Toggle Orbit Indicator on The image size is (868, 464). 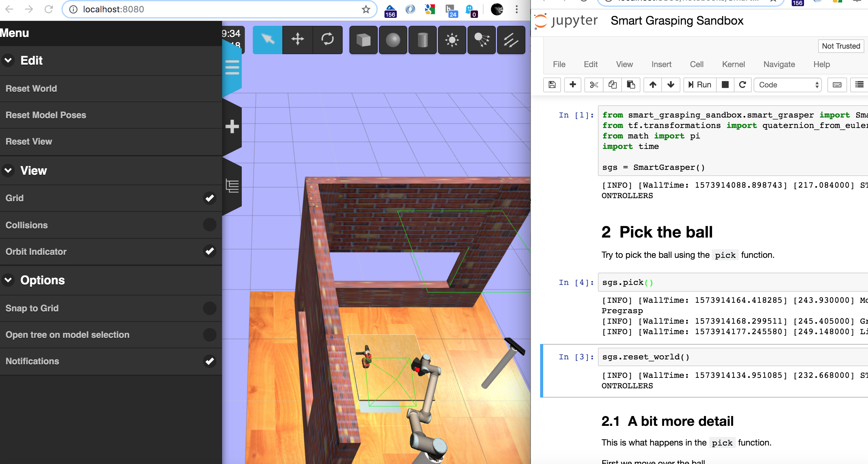coord(209,251)
